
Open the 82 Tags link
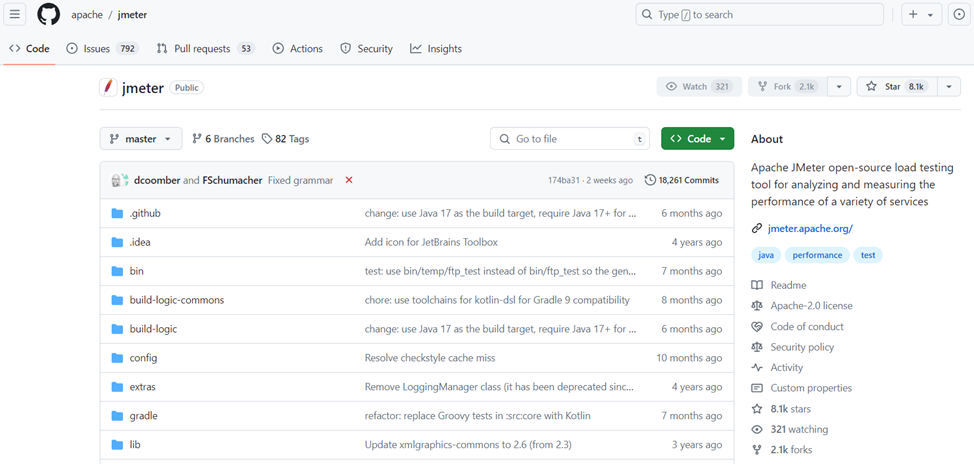pyautogui.click(x=285, y=139)
